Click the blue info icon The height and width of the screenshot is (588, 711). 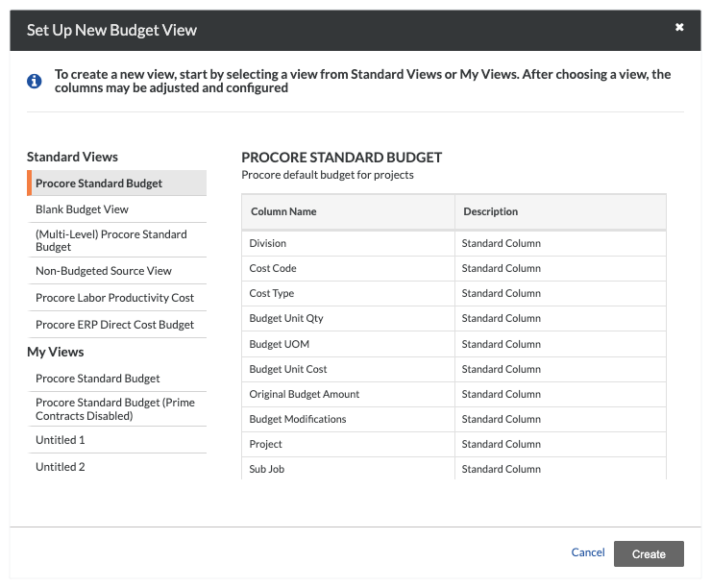[x=34, y=81]
